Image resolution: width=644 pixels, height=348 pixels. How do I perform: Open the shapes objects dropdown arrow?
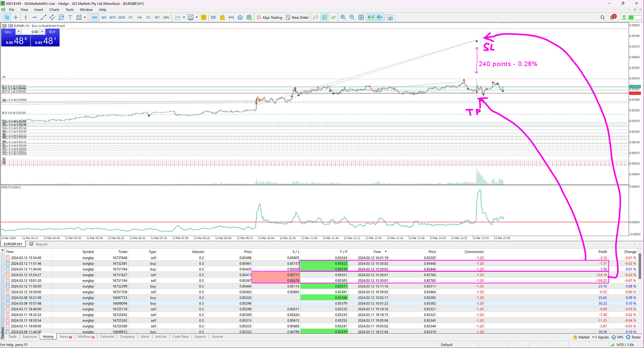(85, 17)
